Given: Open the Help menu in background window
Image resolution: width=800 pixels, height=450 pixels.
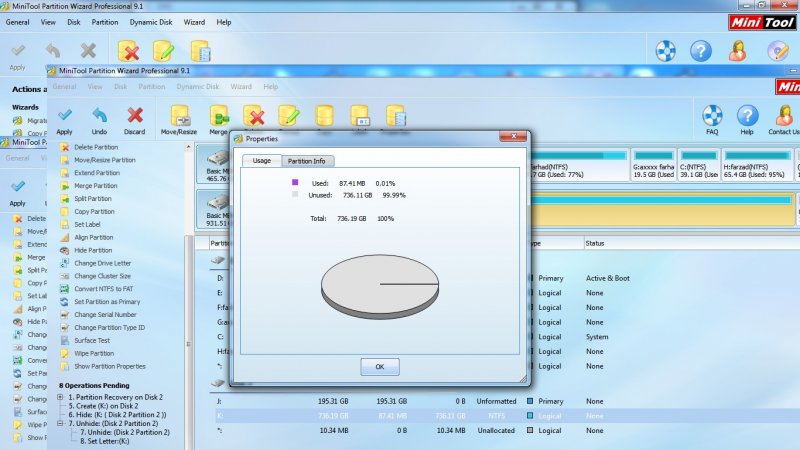Looking at the screenshot, I should (x=223, y=22).
